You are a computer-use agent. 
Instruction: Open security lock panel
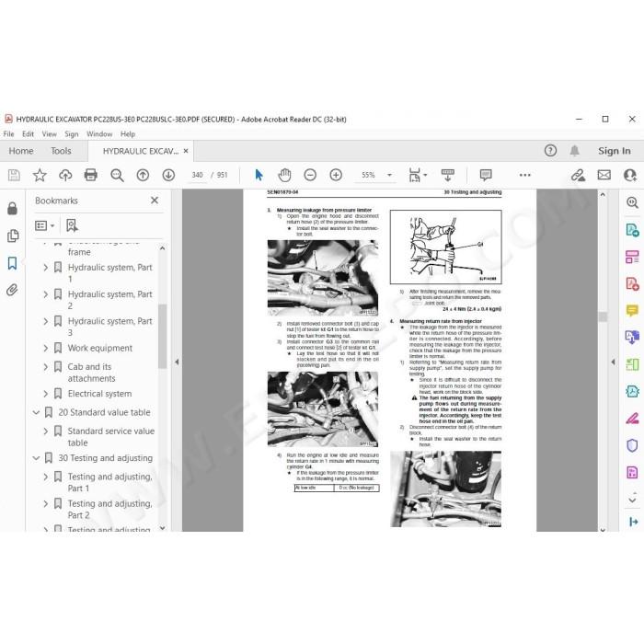coord(12,209)
